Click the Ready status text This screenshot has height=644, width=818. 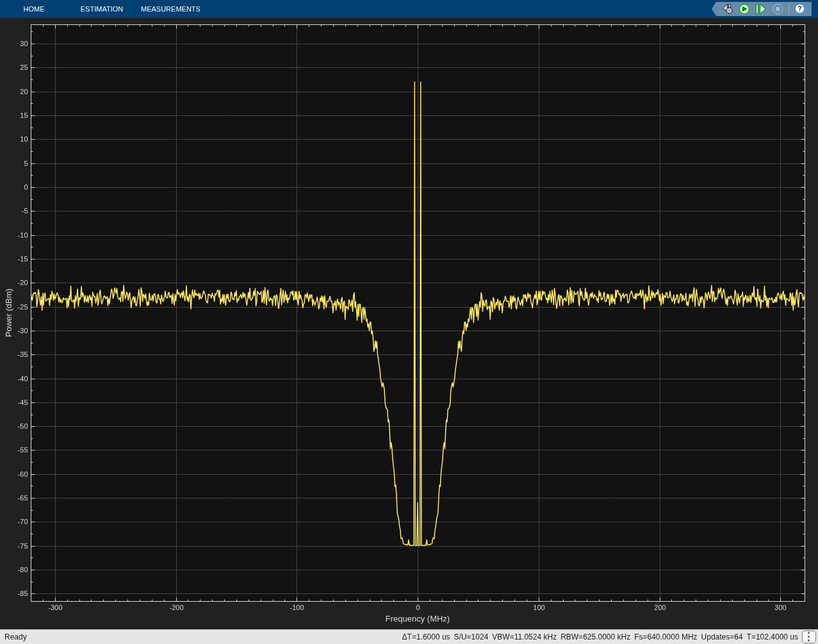click(x=15, y=637)
